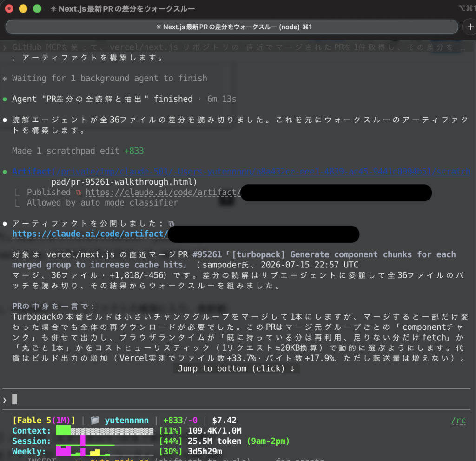Focus the command prompt input field

[237, 399]
